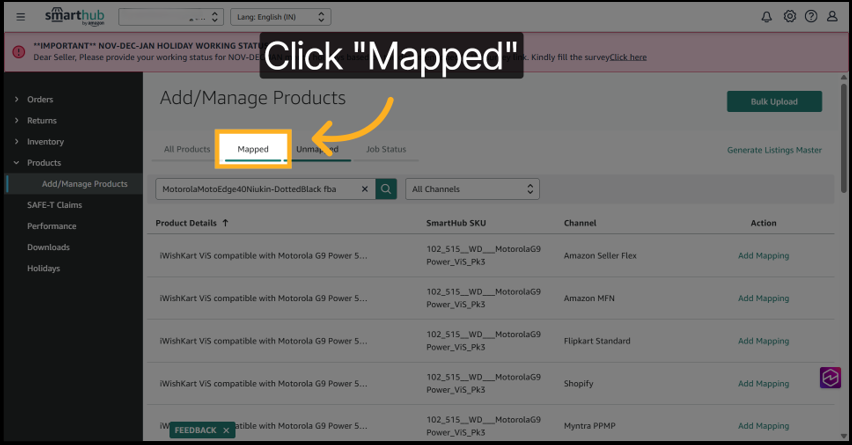Expand the Orders sidebar section
Viewport: 852px width, 445px height.
40,99
